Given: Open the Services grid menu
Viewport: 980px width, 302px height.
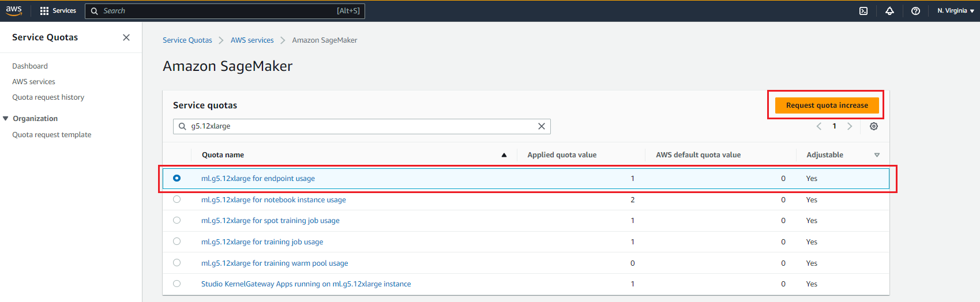Looking at the screenshot, I should click(58, 10).
